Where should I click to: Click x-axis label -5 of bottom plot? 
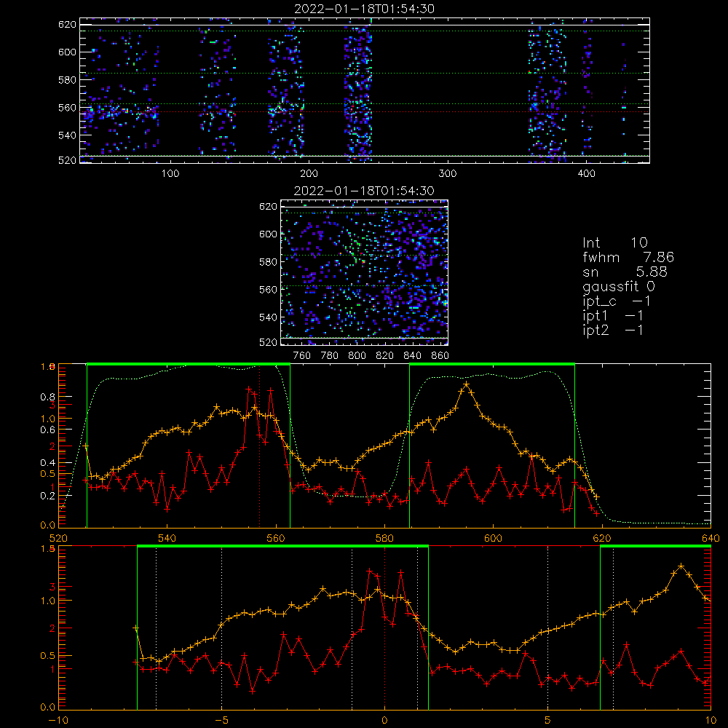pos(221,720)
